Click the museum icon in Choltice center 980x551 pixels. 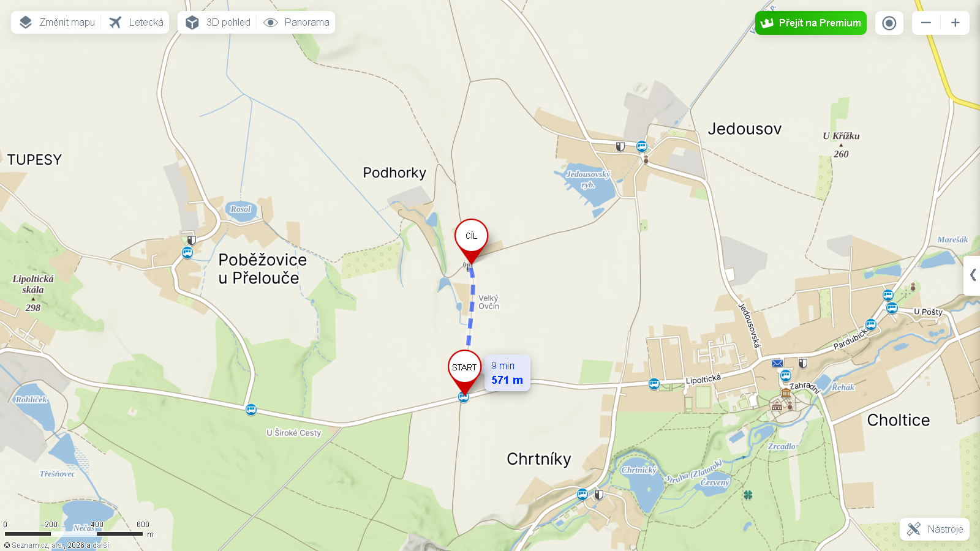(786, 392)
